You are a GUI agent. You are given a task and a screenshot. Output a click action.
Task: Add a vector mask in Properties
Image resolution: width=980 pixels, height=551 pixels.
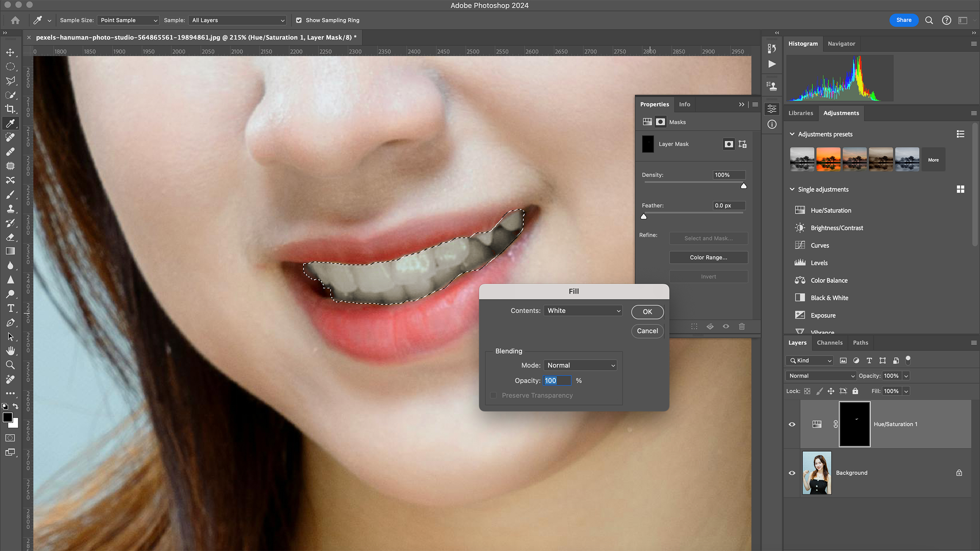coord(742,144)
